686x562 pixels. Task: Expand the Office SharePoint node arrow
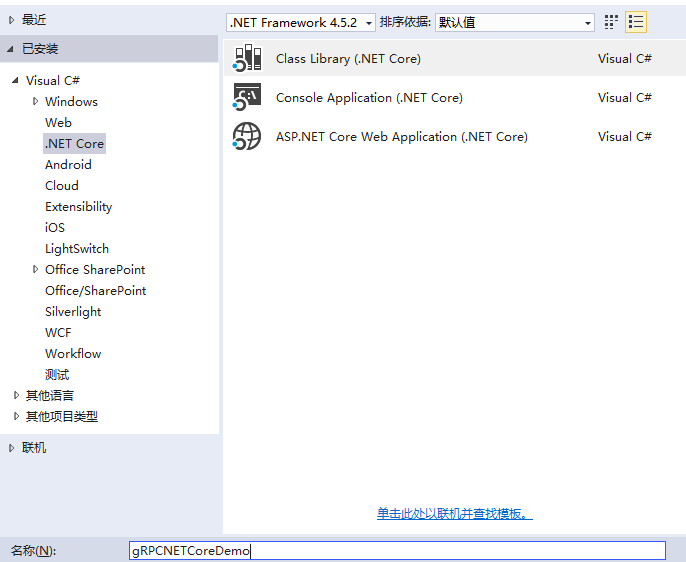[35, 269]
